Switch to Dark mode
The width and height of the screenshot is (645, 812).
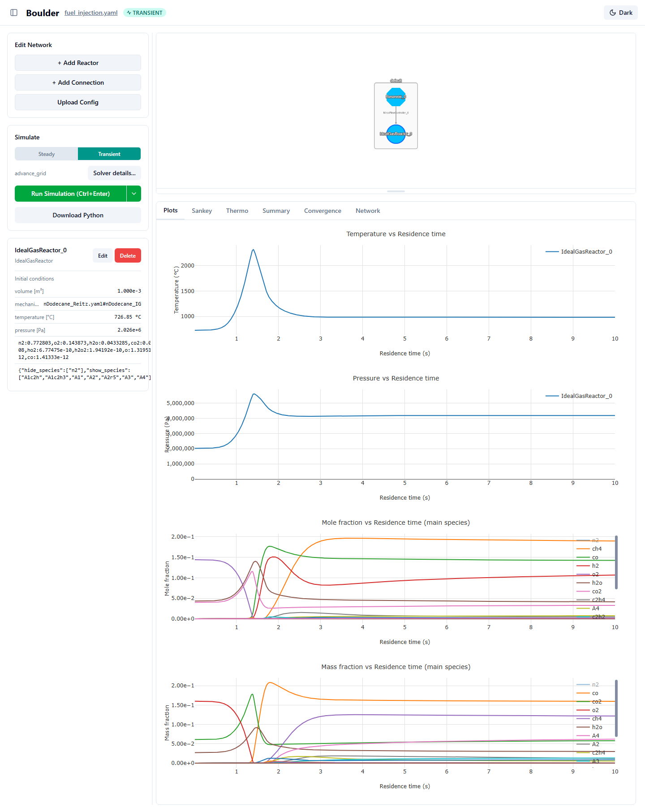[620, 13]
